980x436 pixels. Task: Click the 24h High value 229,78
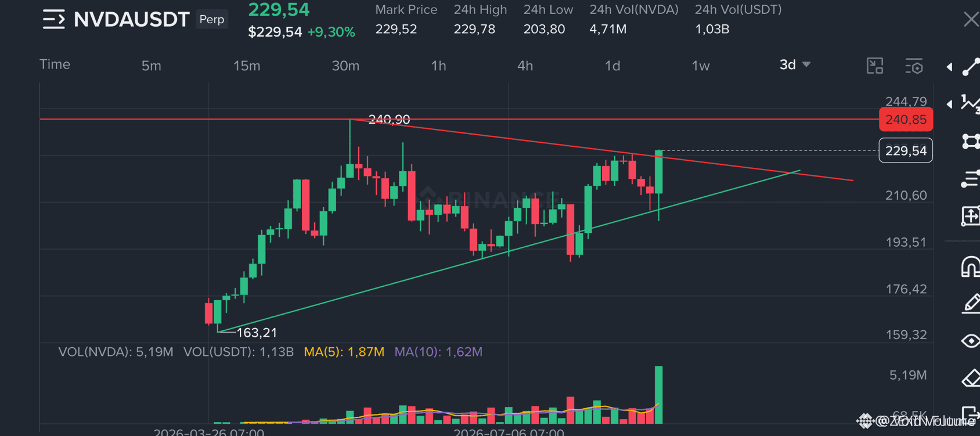tap(474, 29)
